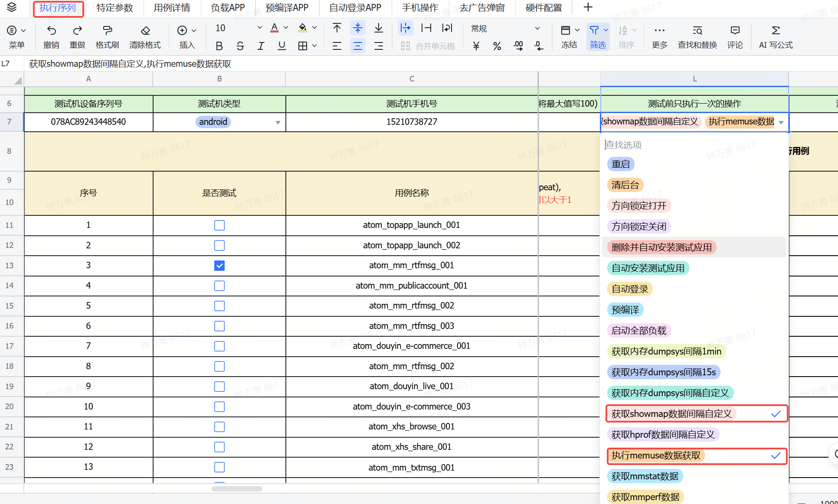The image size is (838, 504).
Task: Check the box for atom_mm_publicaccount_001
Action: pyautogui.click(x=219, y=286)
